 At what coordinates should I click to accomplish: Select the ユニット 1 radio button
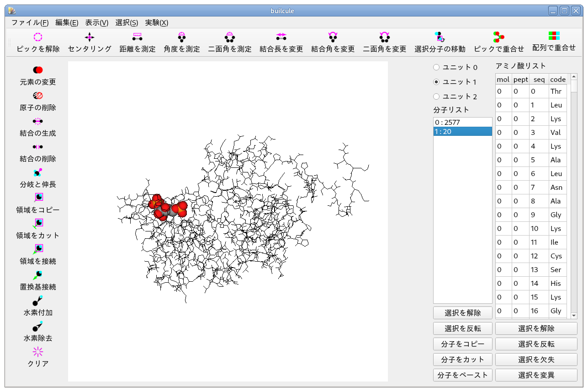click(x=436, y=82)
